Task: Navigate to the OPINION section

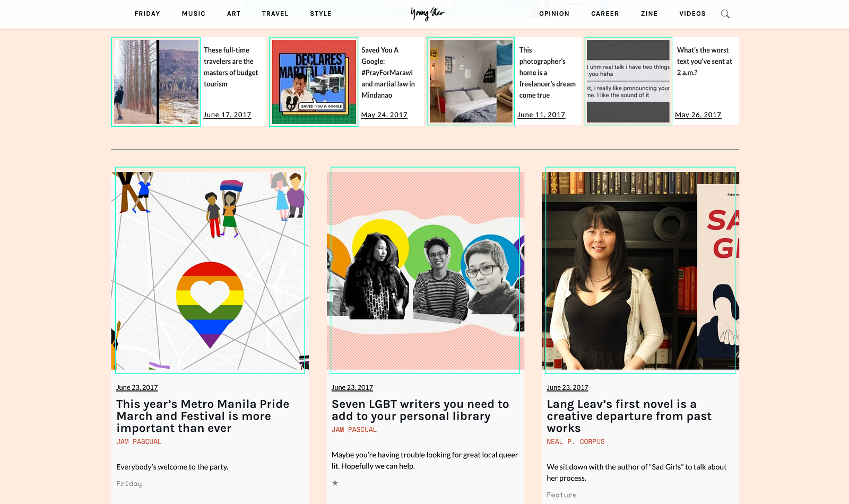Action: tap(554, 14)
